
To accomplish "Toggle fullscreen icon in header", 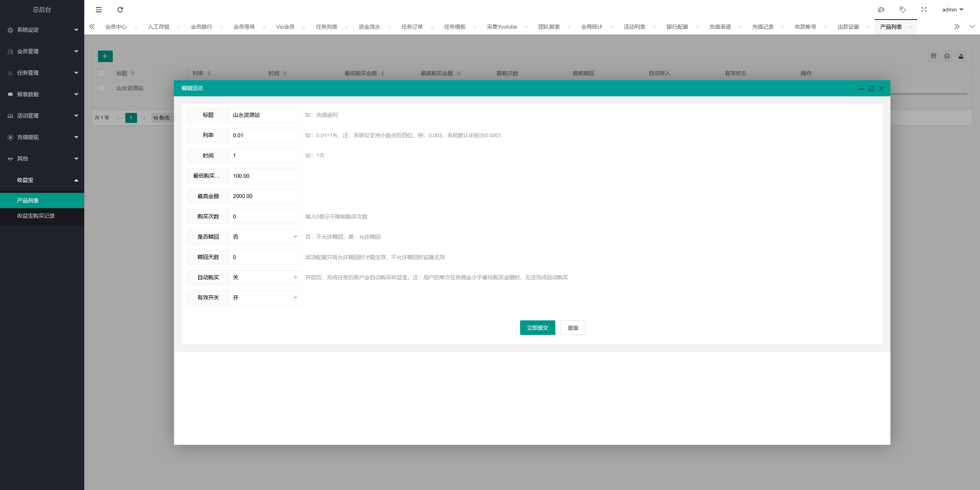I will [924, 9].
